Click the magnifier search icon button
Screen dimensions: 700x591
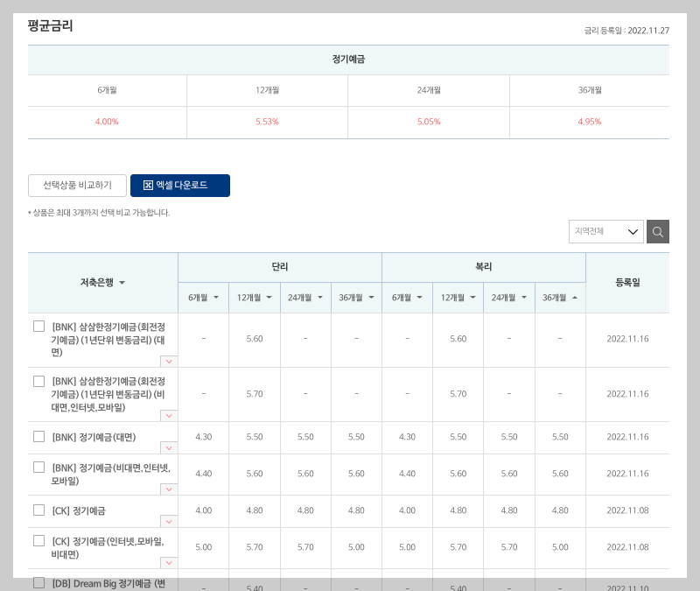(x=658, y=231)
